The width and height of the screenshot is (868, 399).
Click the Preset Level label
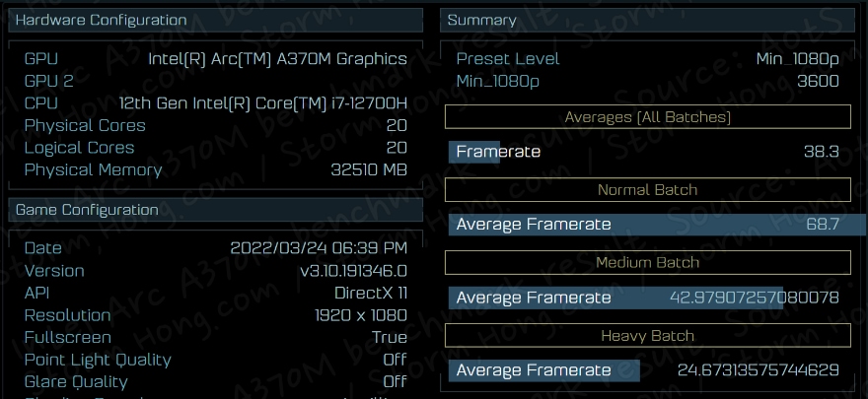(x=508, y=59)
